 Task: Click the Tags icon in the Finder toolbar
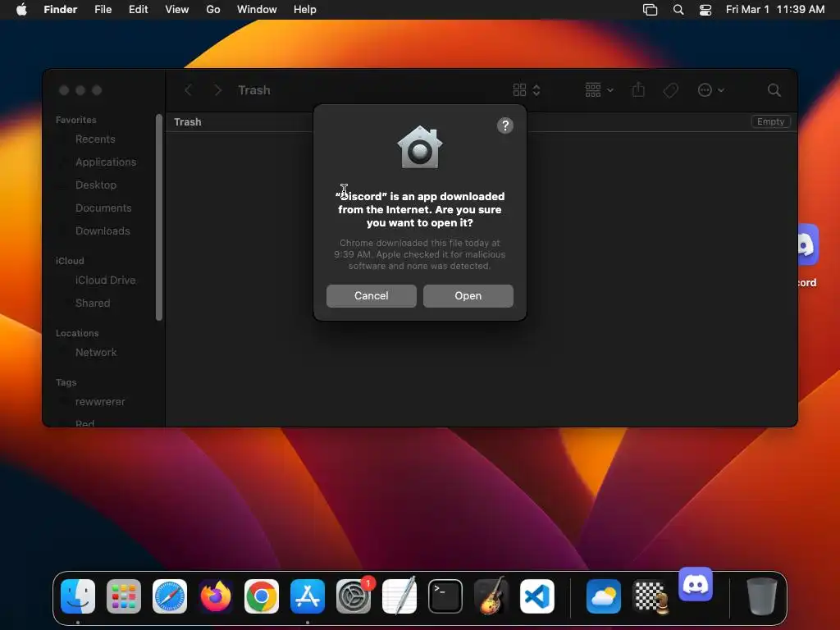point(671,90)
